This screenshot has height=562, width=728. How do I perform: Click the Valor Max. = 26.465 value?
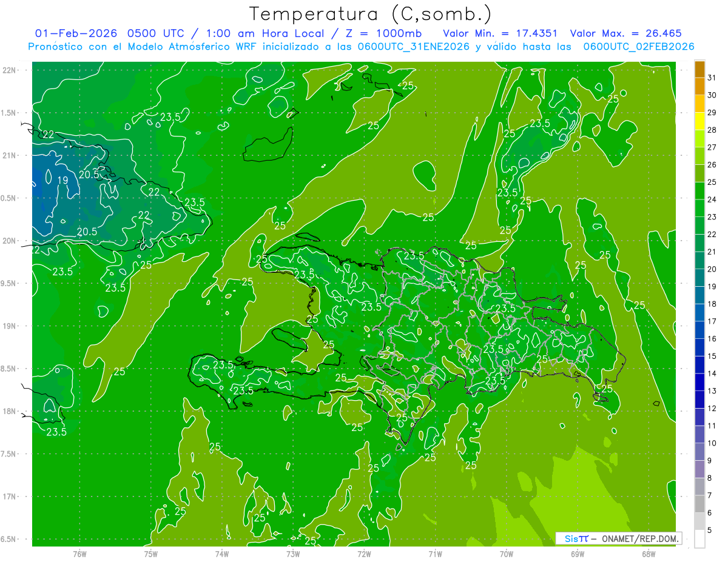click(x=626, y=33)
